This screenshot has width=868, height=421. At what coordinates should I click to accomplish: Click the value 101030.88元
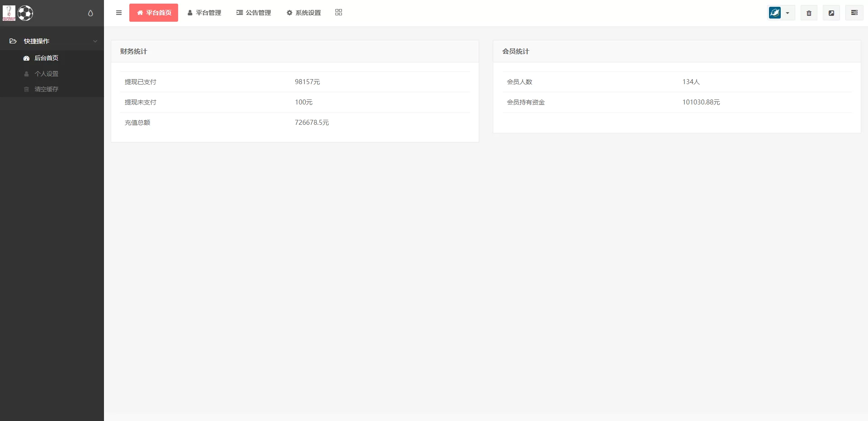click(701, 102)
